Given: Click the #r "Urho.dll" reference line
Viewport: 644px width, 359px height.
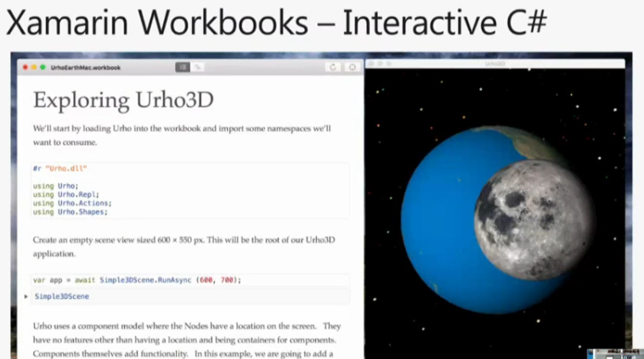Looking at the screenshot, I should pos(60,168).
